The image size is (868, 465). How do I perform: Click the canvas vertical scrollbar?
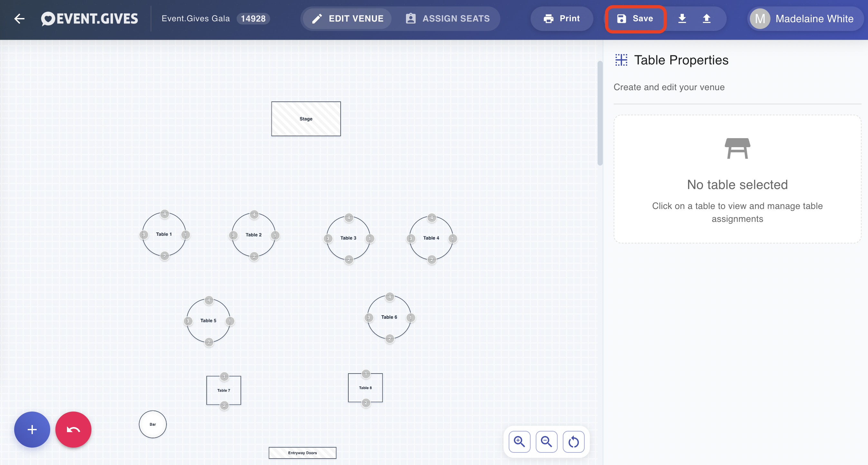click(x=600, y=113)
